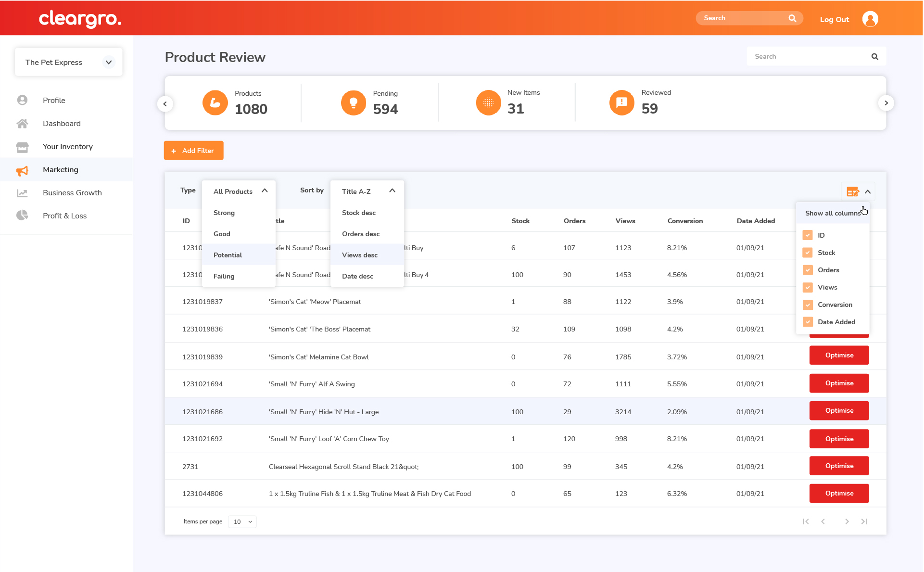Select Potential from the Type list
The width and height of the screenshot is (924, 572).
coord(228,255)
